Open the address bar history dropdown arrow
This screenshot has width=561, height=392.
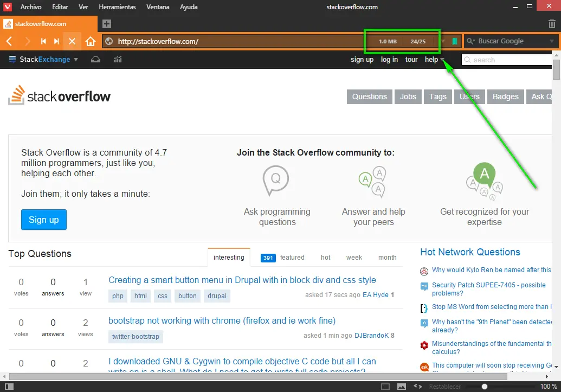[x=443, y=41]
